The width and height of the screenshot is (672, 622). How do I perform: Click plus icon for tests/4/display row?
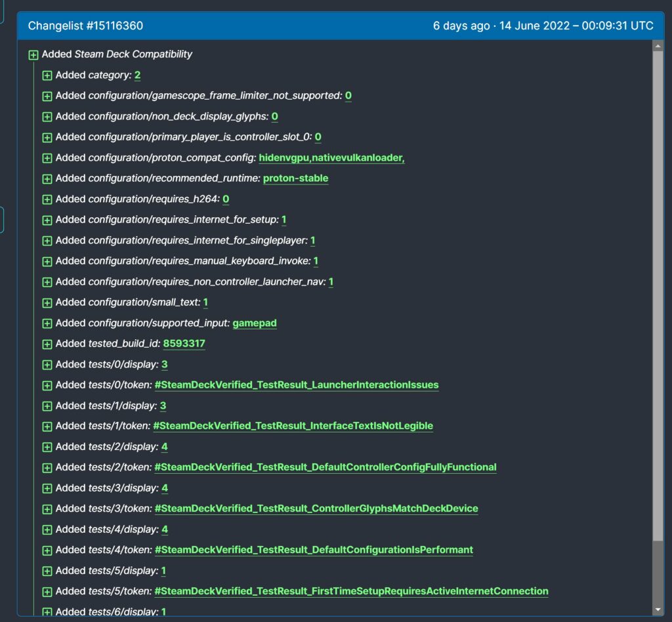tap(47, 530)
